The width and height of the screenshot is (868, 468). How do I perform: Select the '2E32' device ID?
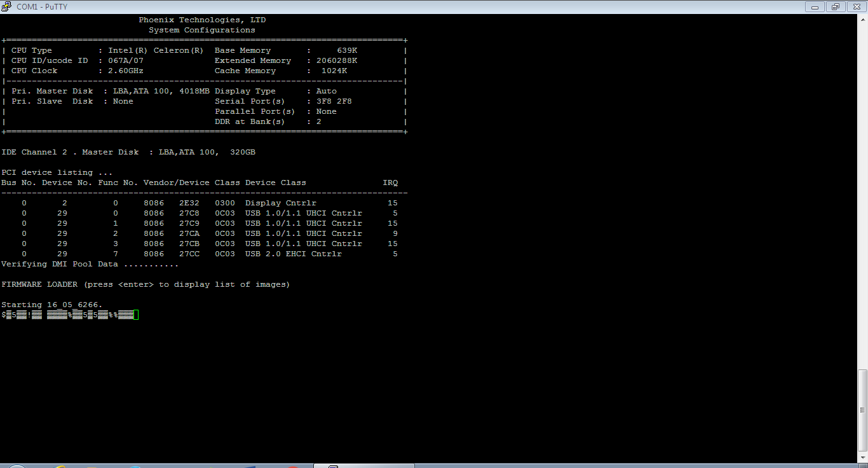[189, 203]
